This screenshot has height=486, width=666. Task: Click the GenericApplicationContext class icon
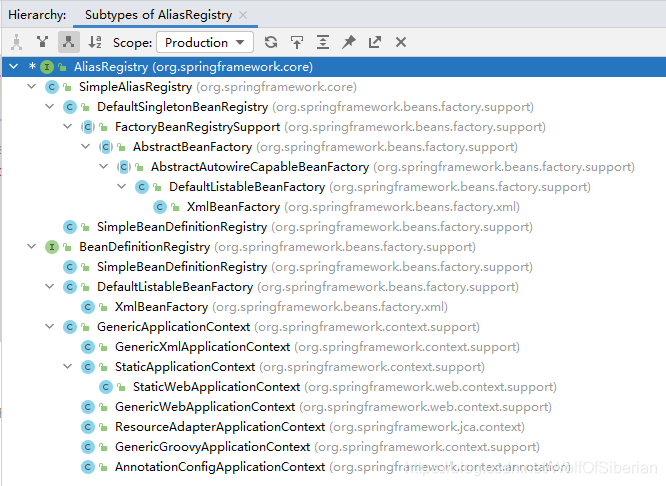pyautogui.click(x=70, y=327)
